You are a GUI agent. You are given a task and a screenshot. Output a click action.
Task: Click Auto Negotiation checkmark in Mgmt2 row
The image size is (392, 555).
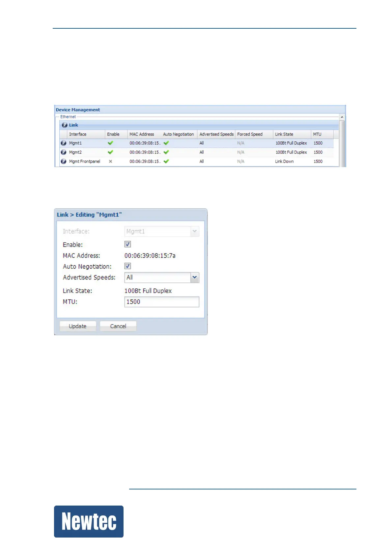166,152
